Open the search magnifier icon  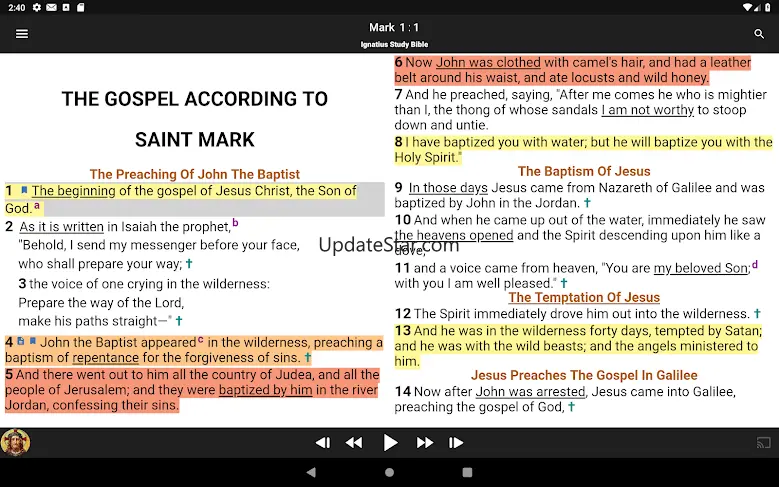[x=759, y=34]
